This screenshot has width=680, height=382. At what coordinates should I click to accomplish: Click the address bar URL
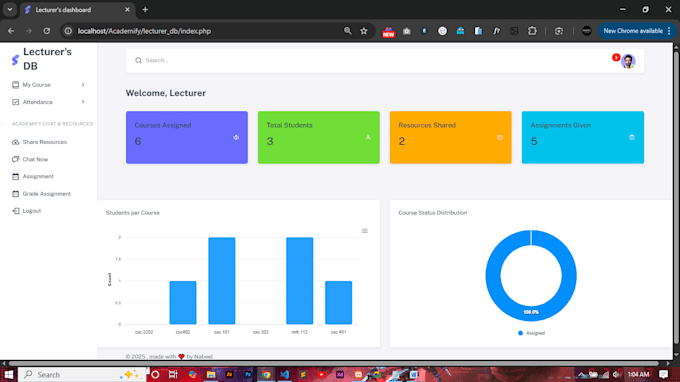[144, 31]
